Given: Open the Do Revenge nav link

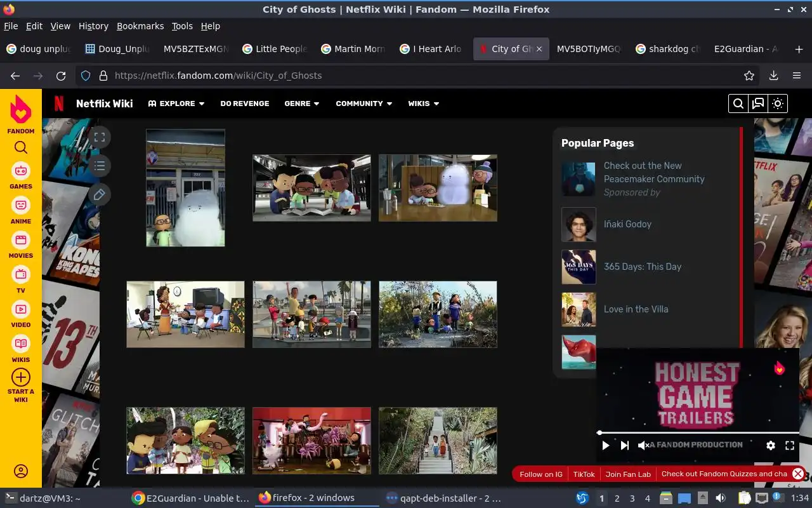Looking at the screenshot, I should tap(245, 104).
